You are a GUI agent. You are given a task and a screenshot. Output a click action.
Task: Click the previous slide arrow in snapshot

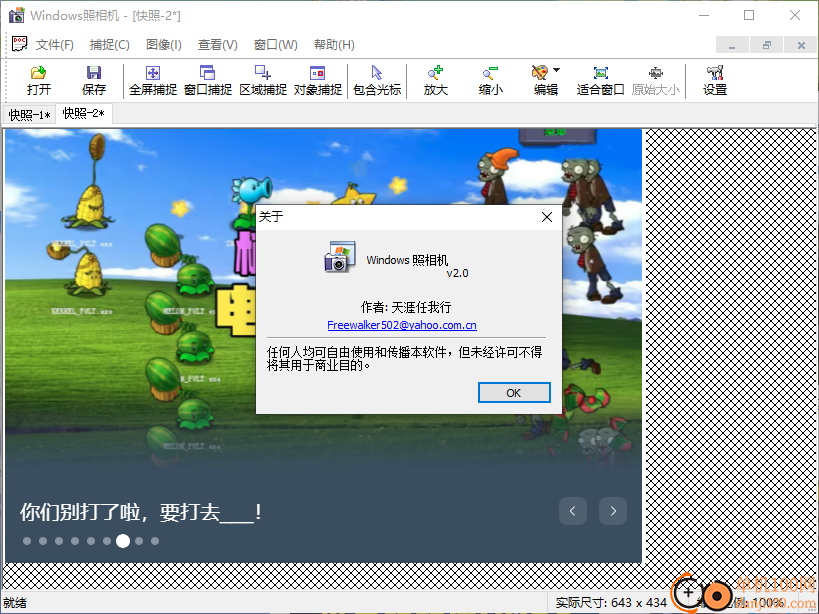[572, 511]
